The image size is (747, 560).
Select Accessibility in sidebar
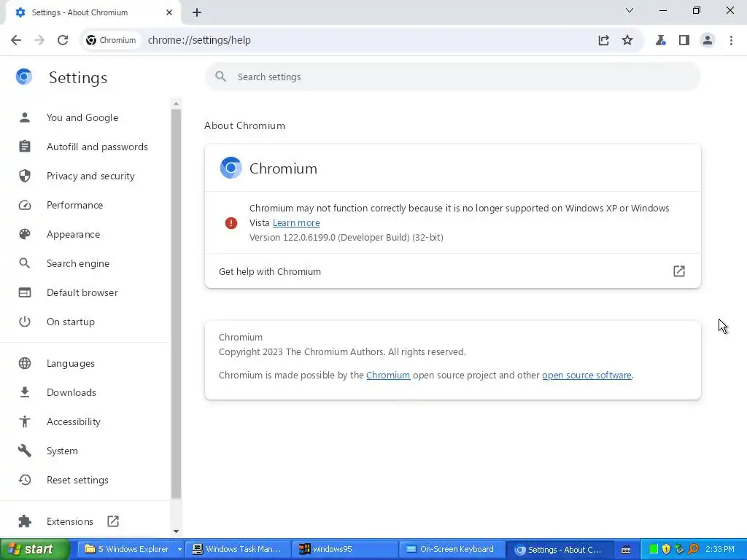click(x=74, y=421)
